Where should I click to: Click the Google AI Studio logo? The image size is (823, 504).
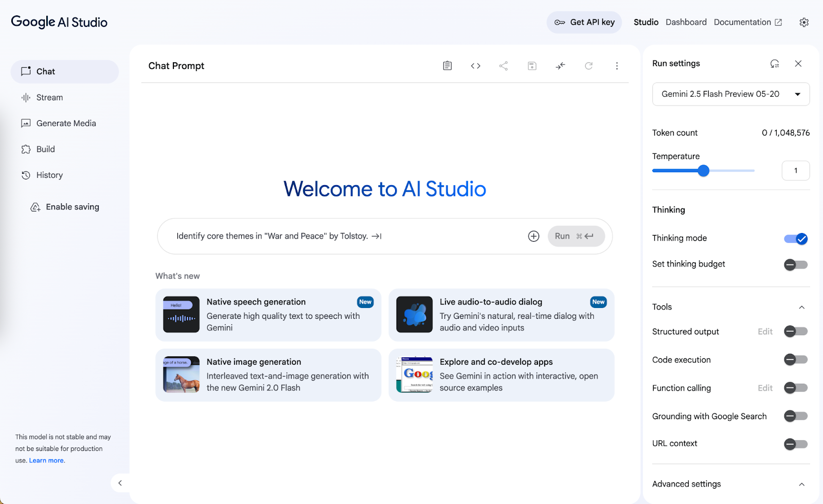point(59,22)
